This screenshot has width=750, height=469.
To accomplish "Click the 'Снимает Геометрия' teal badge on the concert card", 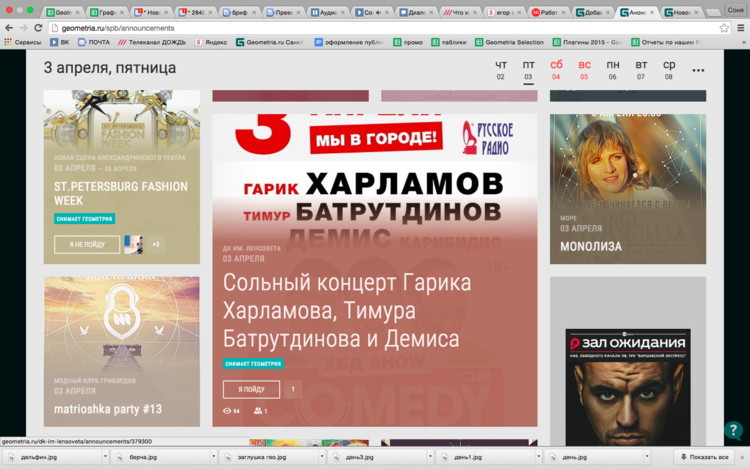I will pyautogui.click(x=253, y=364).
